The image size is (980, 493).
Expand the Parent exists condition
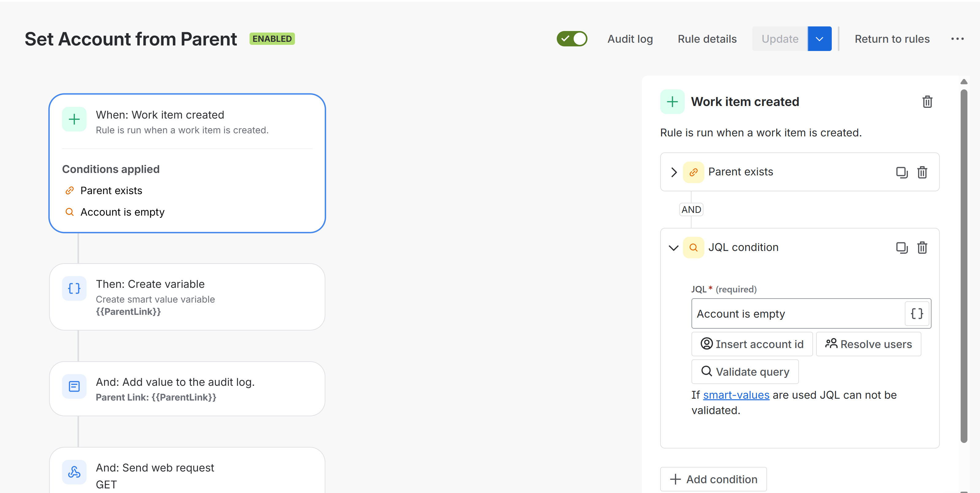click(x=674, y=172)
